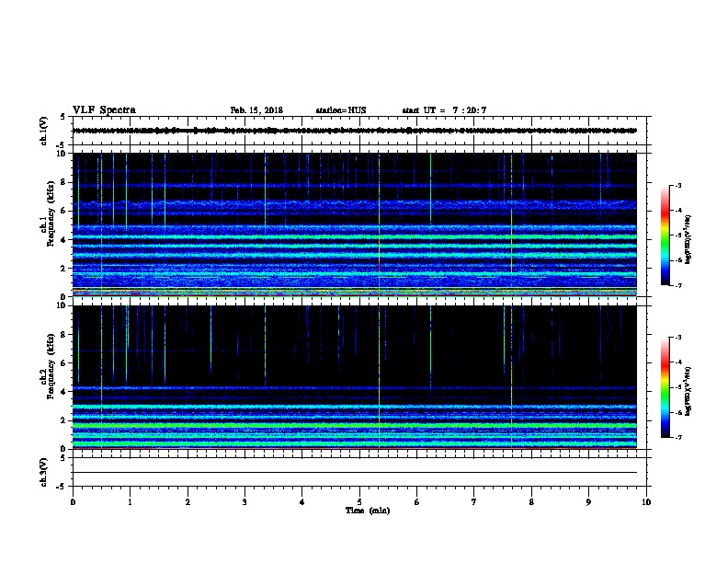Click time axis tick label "7"
Viewport: 728px width, 563px height.
[x=474, y=502]
